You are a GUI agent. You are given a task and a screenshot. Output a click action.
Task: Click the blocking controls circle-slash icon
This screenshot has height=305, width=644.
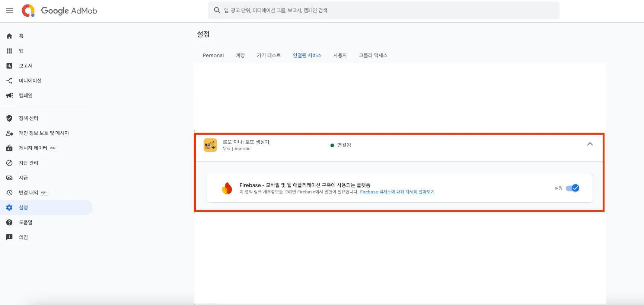[x=9, y=163]
